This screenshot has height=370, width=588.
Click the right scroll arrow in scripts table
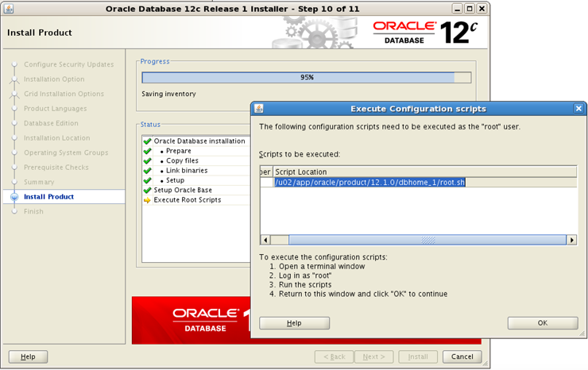[572, 240]
